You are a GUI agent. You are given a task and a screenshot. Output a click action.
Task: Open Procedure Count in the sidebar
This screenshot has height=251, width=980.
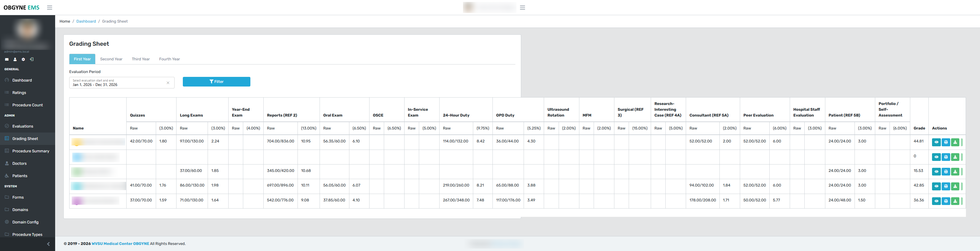coord(27,105)
